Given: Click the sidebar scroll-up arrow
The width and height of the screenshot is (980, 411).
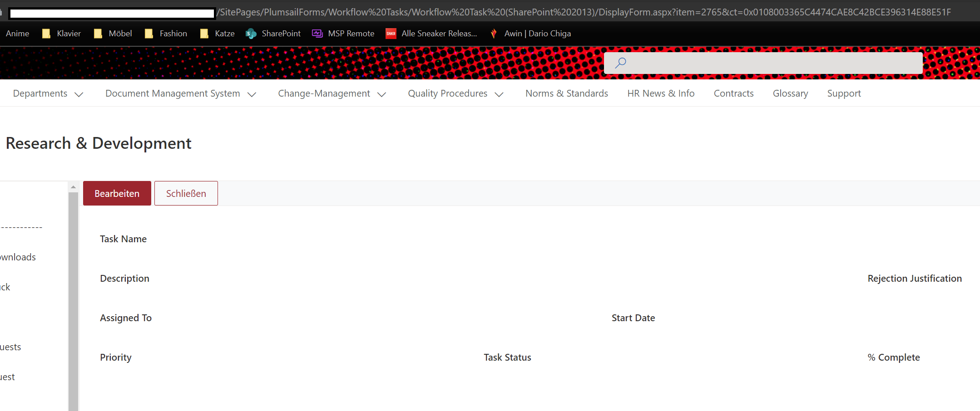Looking at the screenshot, I should [73, 187].
